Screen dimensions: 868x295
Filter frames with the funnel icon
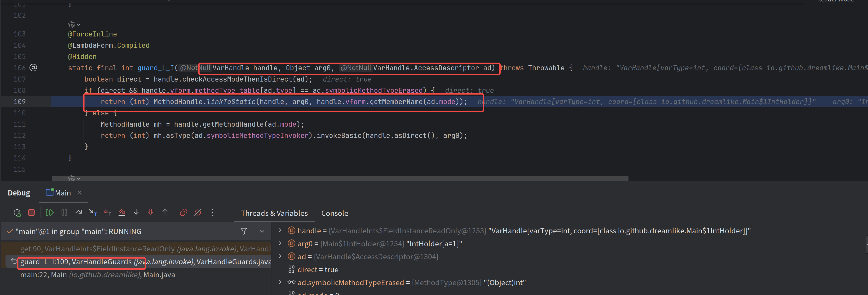[x=244, y=231]
